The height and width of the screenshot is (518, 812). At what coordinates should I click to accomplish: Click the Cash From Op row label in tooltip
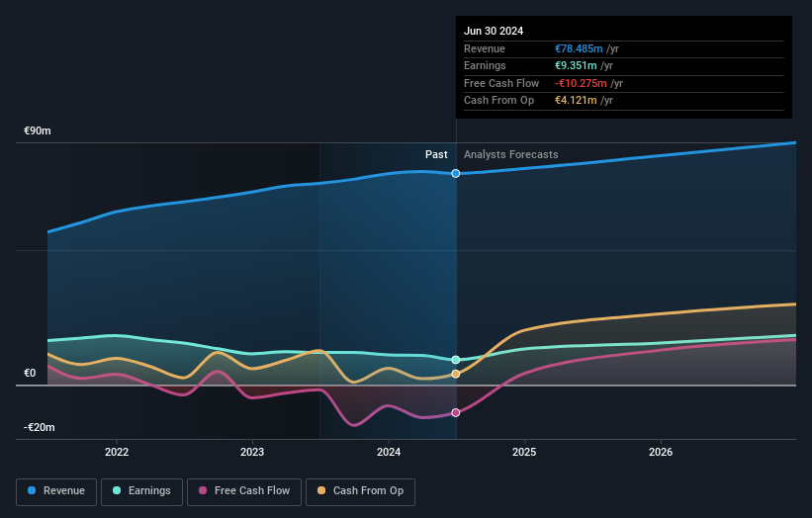pyautogui.click(x=498, y=101)
